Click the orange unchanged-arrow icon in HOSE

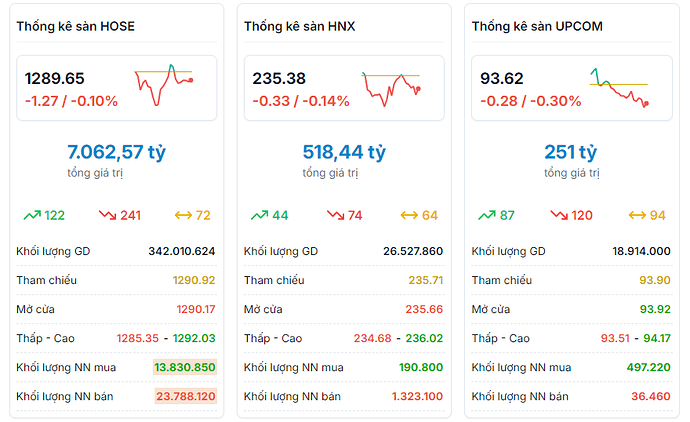pyautogui.click(x=183, y=215)
